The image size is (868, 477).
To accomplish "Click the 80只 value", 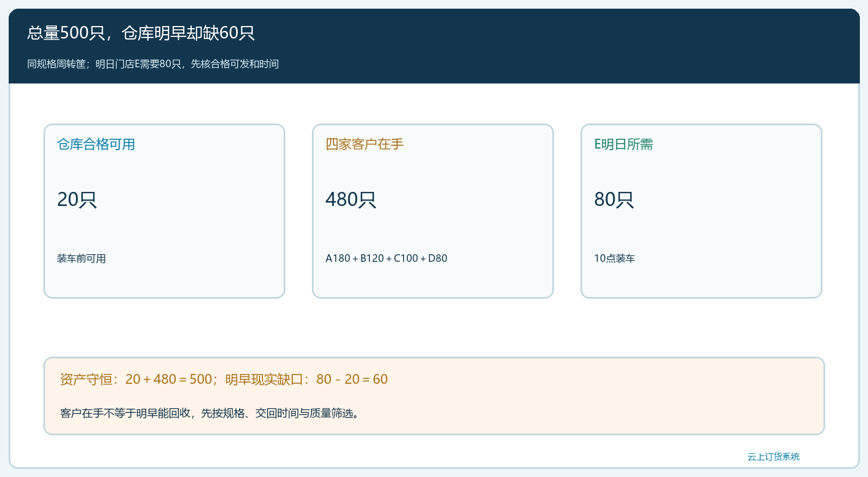I will tap(614, 199).
